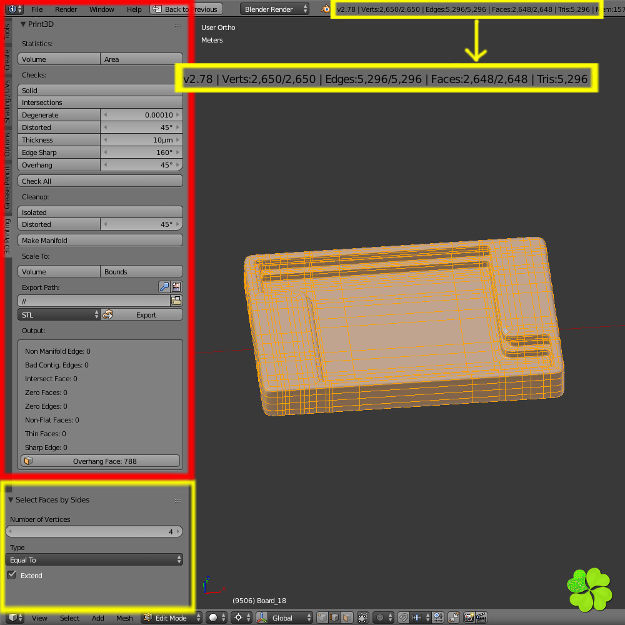The height and width of the screenshot is (625, 625).
Task: Click the Overhang check angle field
Action: pos(142,165)
